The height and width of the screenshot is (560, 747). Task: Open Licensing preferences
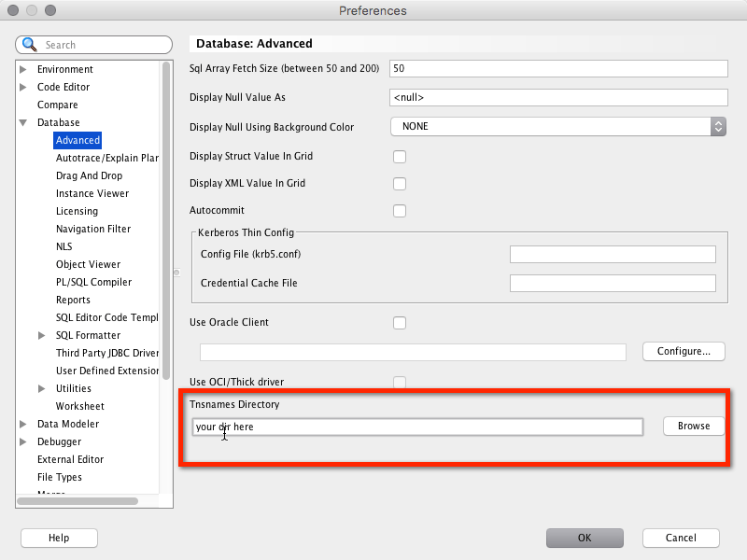77,211
